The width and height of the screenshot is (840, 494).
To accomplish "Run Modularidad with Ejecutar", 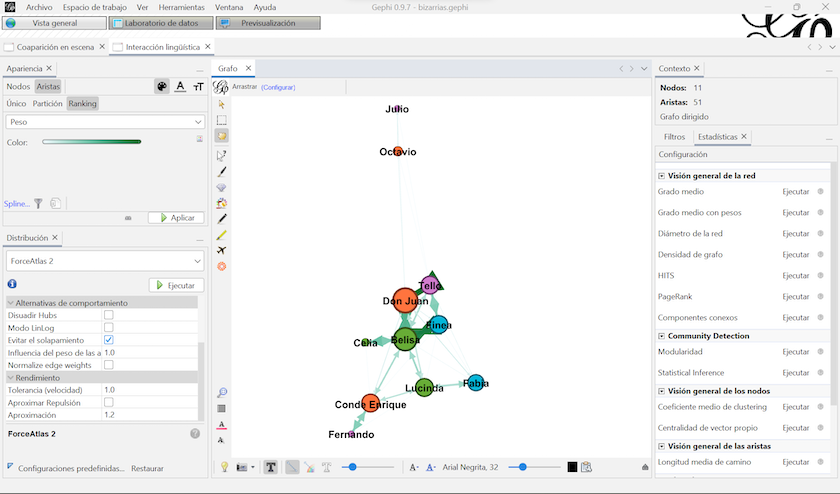I will coord(795,352).
